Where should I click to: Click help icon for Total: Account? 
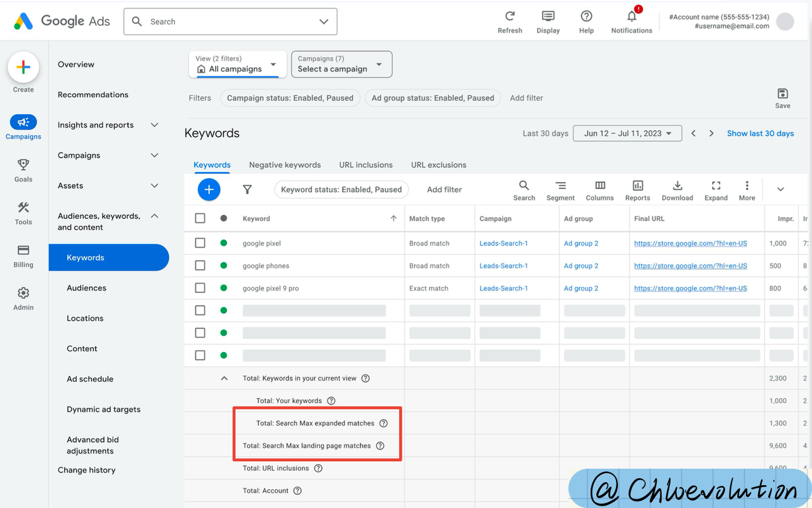click(x=298, y=490)
